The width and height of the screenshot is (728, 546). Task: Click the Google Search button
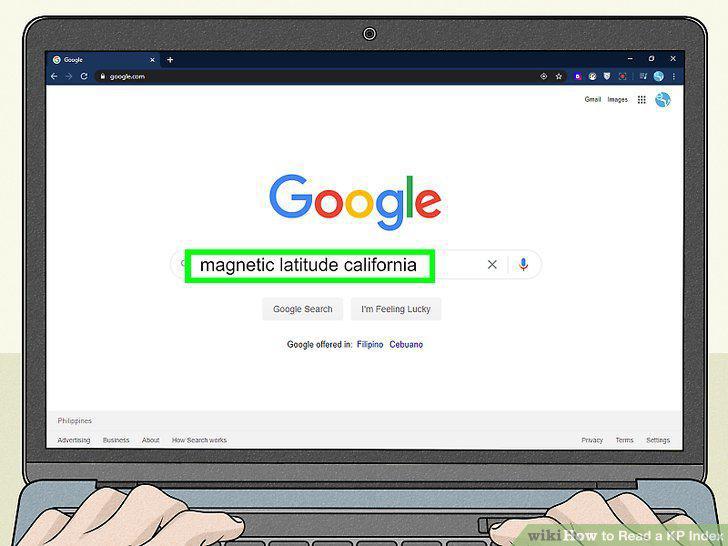[303, 309]
